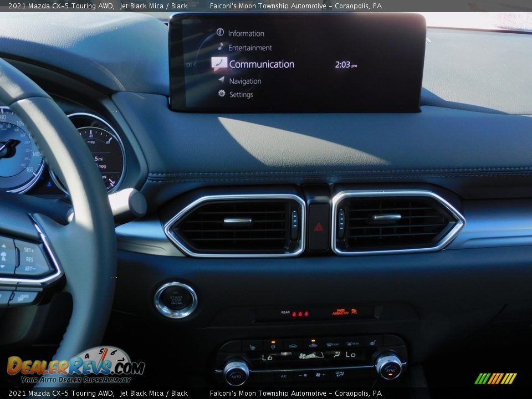Image resolution: width=532 pixels, height=399 pixels.
Task: Push the hazard warning light button
Action: coord(319,227)
